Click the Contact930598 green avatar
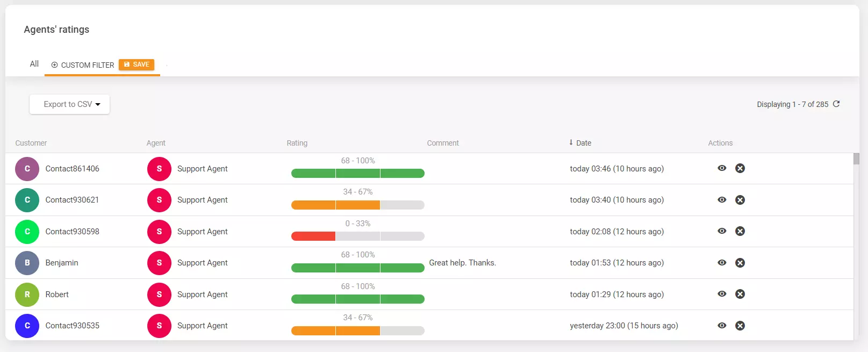This screenshot has width=868, height=352. 27,232
